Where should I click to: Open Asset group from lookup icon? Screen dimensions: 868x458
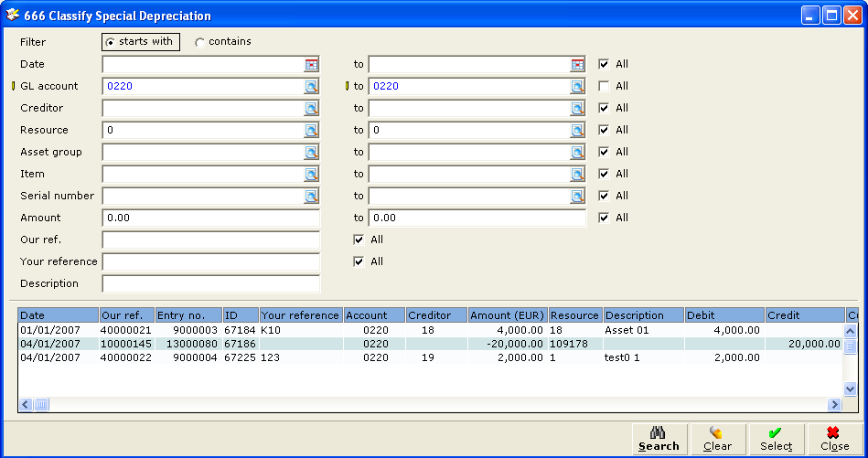[312, 152]
